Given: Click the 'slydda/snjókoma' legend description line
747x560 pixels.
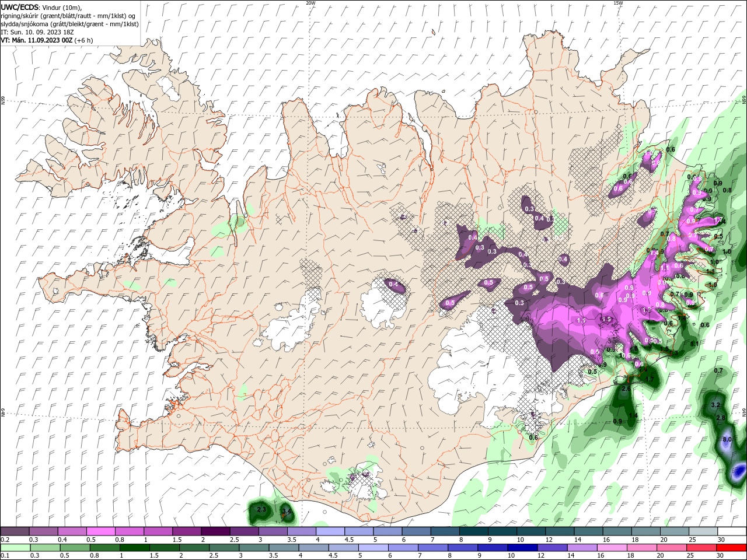Looking at the screenshot, I should (x=70, y=24).
